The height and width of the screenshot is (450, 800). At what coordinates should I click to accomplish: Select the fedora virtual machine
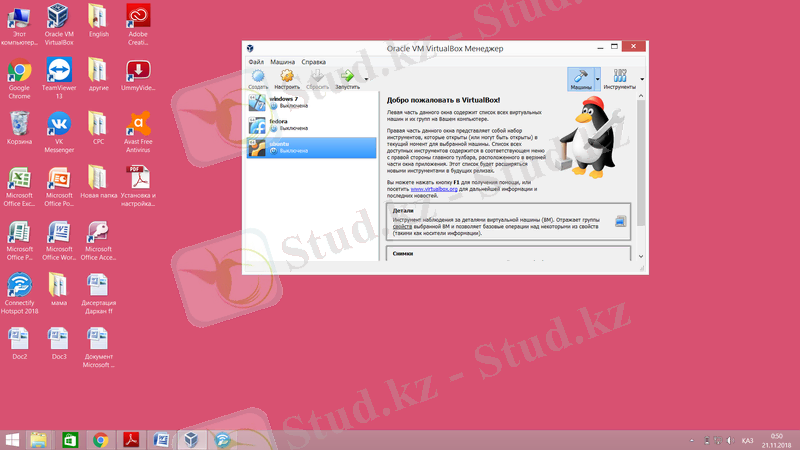point(312,125)
